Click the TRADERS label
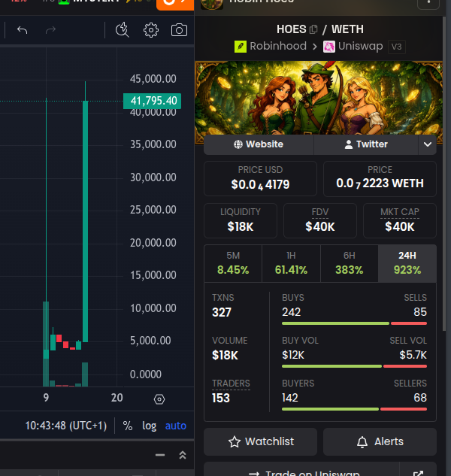This screenshot has width=451, height=476. click(231, 384)
